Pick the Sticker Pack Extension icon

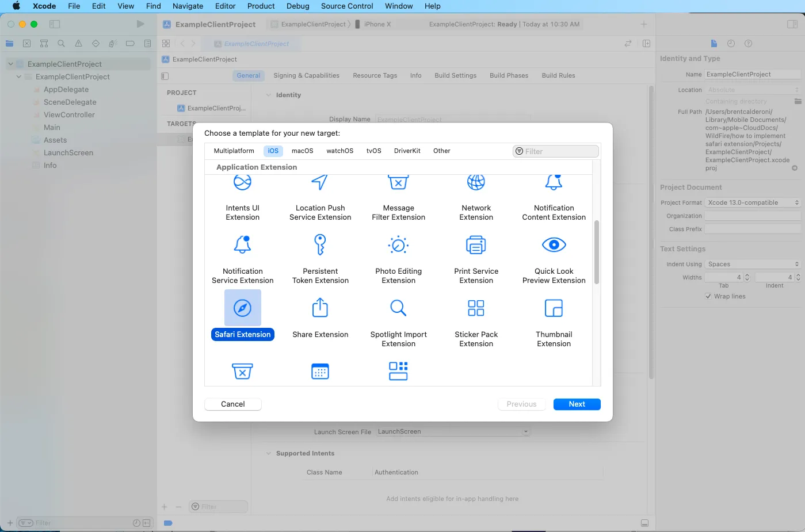[x=476, y=308]
